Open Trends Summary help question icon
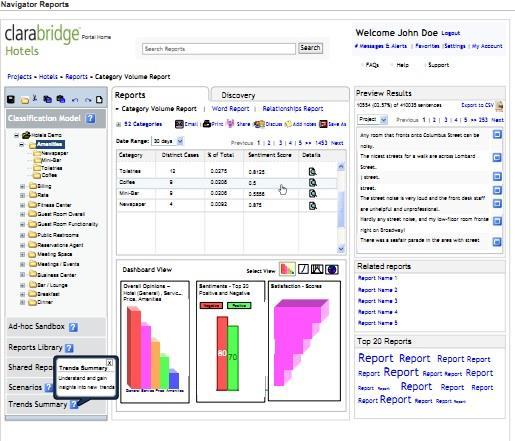Screen dimensions: 515x441 74,404
